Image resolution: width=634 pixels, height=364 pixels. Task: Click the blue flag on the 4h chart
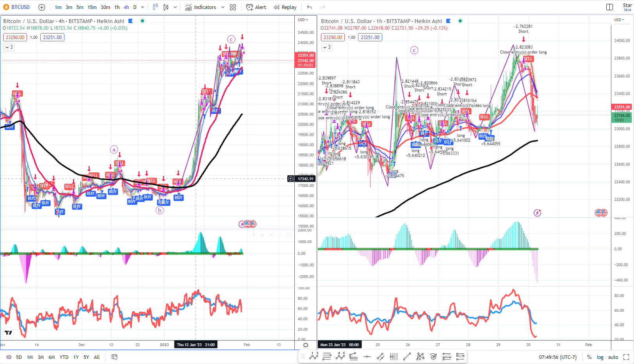pos(131,21)
